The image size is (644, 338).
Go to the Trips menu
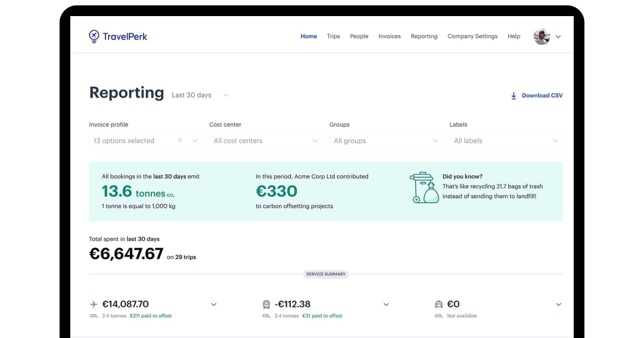(x=333, y=36)
